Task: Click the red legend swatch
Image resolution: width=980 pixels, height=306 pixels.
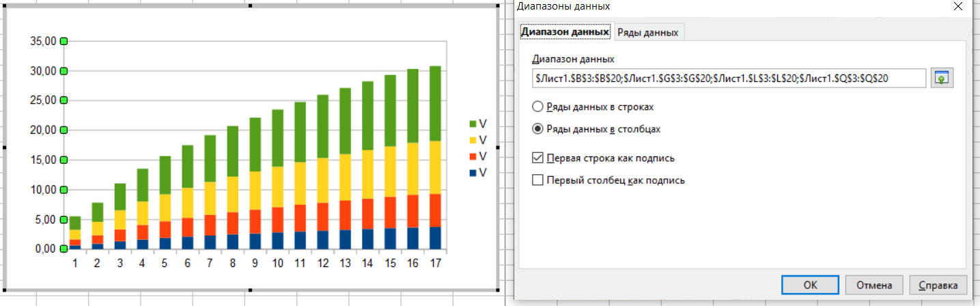Action: point(472,156)
